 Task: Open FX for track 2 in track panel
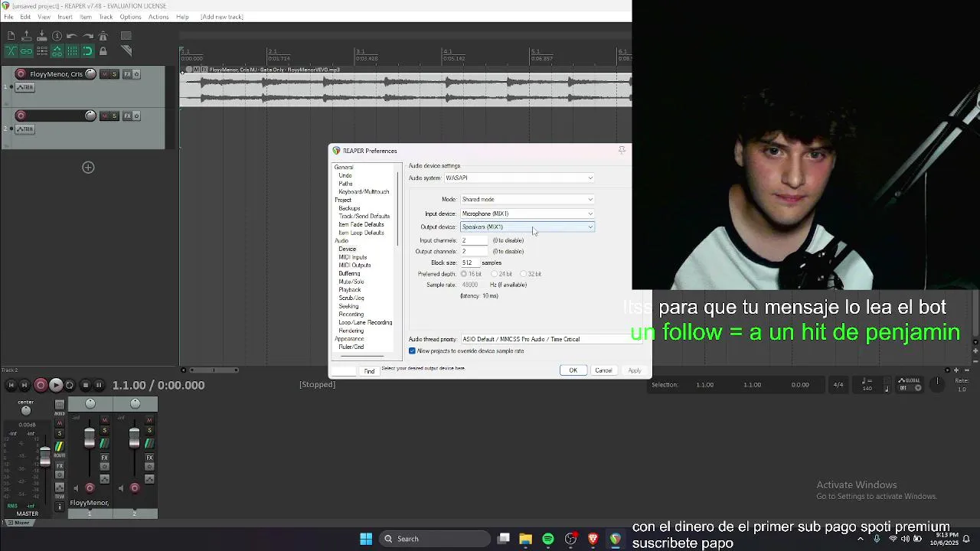(127, 116)
